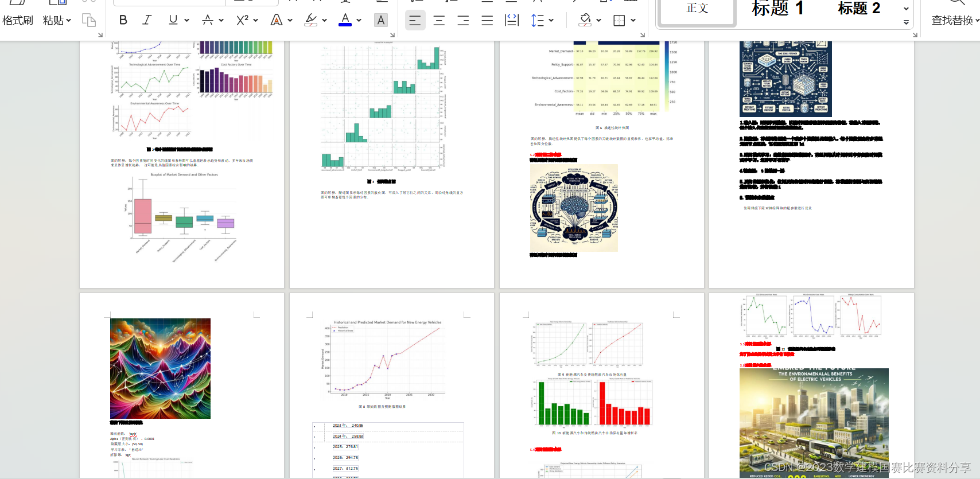Viewport: 980px width, 479px height.
Task: Select the colorful mountain waves image
Action: 160,368
